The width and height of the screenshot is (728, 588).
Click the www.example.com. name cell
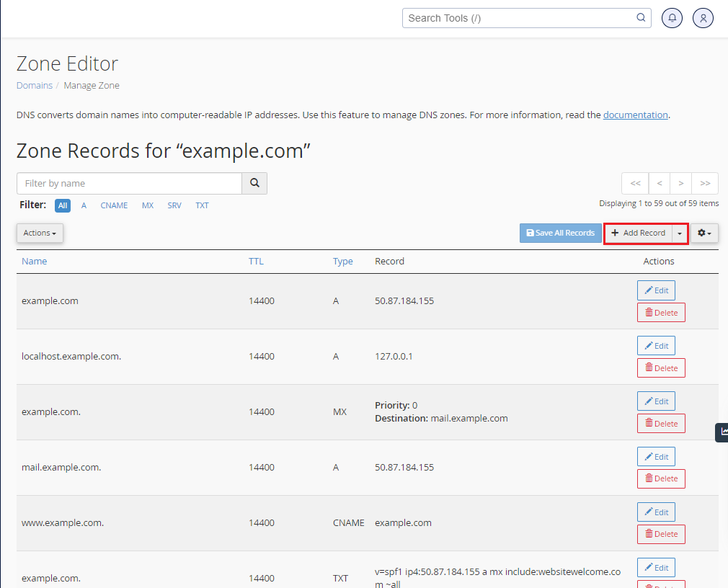click(x=63, y=523)
